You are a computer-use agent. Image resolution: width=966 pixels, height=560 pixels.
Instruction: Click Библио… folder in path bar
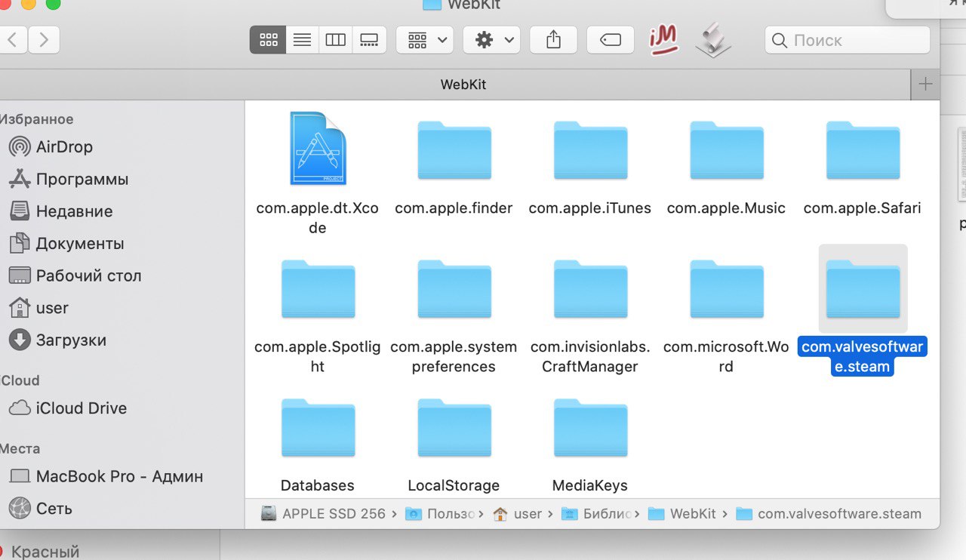pos(596,514)
